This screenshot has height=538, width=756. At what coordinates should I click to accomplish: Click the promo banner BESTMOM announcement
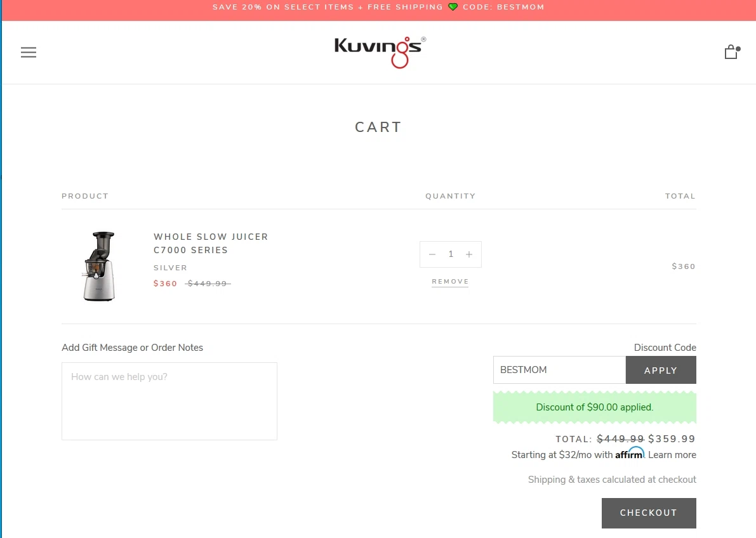(378, 7)
